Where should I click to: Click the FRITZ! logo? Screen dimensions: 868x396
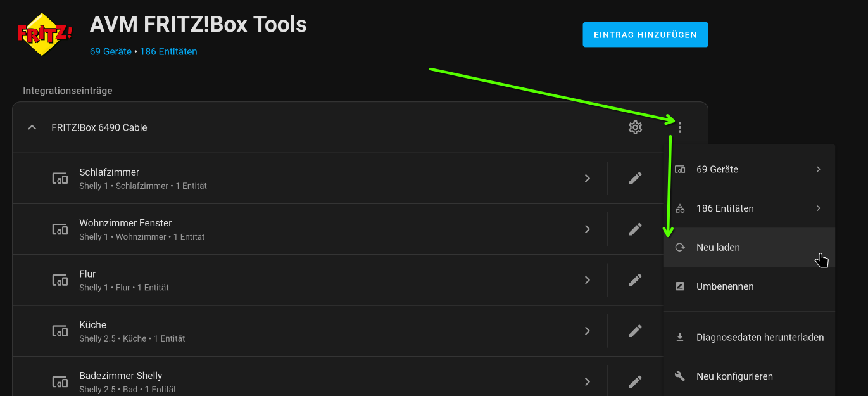(44, 34)
